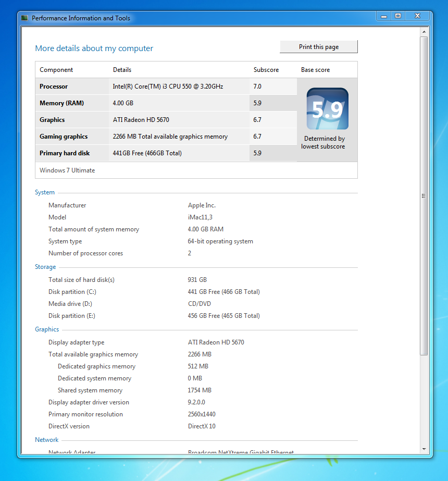Click the Network section heading
This screenshot has width=448, height=481.
click(47, 440)
